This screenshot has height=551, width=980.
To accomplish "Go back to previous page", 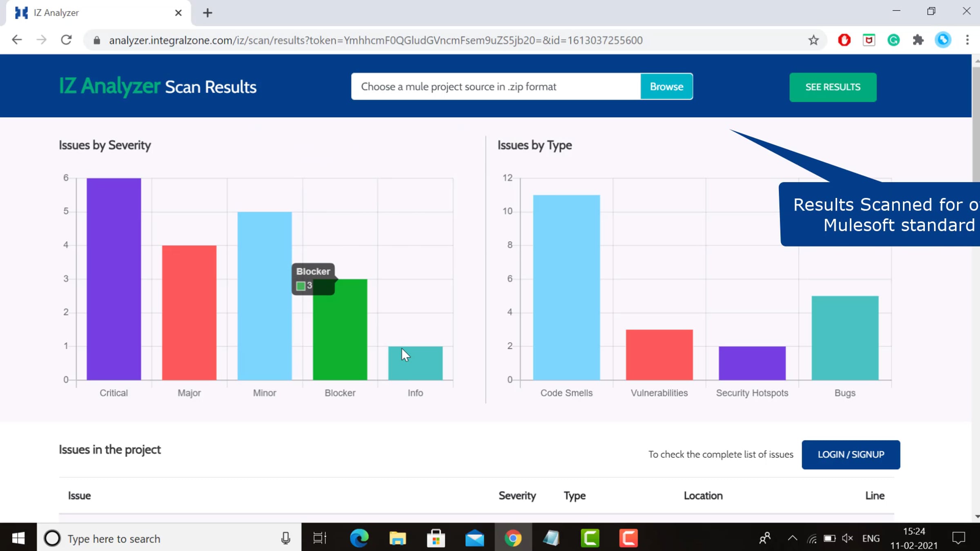I will pos(17,40).
